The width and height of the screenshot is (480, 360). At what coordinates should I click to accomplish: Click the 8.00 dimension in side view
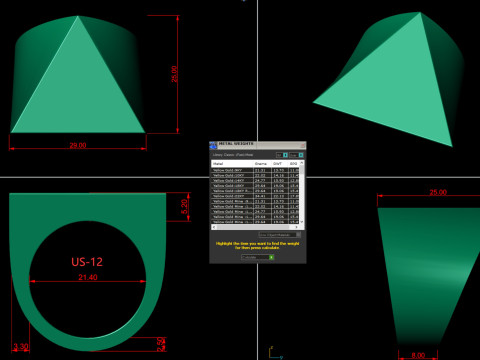pyautogui.click(x=418, y=355)
